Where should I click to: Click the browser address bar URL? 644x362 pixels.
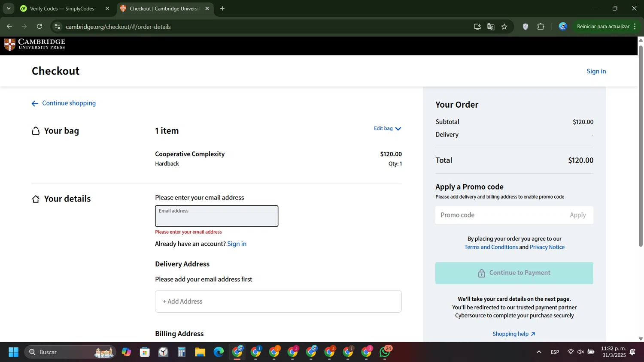[x=118, y=27]
